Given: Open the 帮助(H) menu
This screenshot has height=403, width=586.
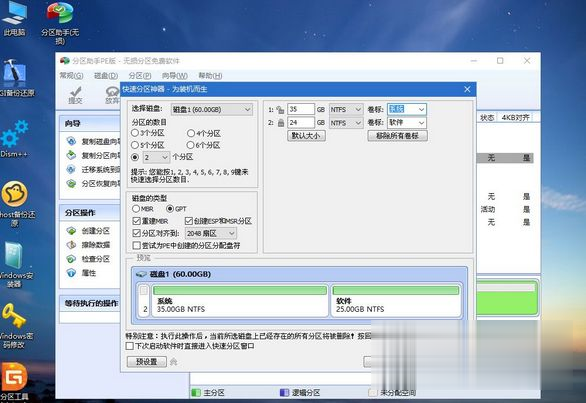Looking at the screenshot, I should tap(210, 76).
